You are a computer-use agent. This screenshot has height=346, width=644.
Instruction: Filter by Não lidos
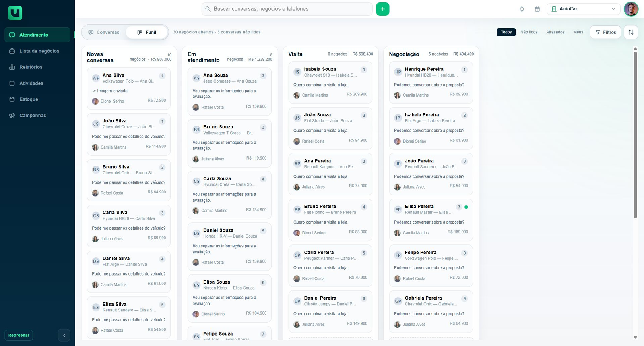[528, 32]
